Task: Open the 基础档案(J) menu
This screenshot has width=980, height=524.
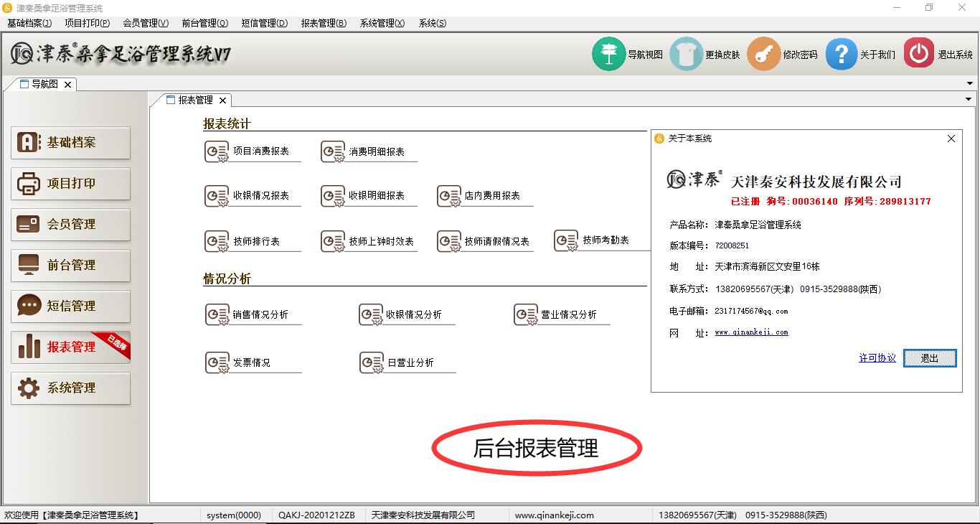Action: click(29, 23)
